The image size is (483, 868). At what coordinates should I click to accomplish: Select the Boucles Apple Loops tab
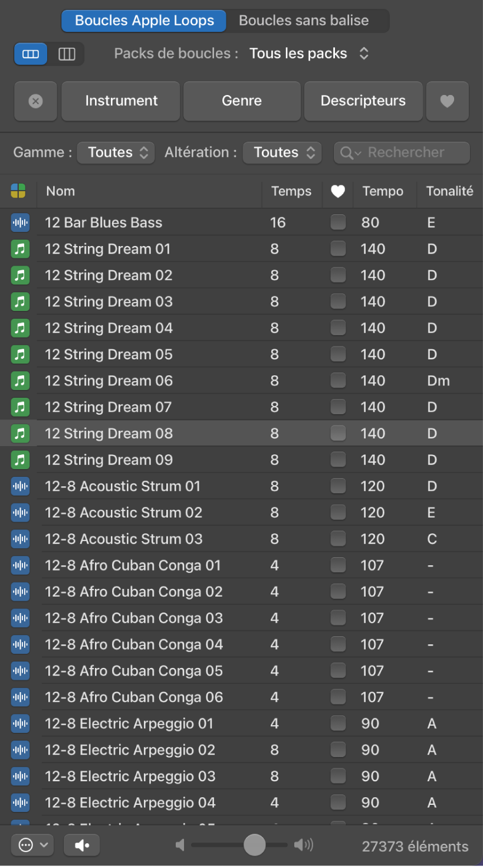point(144,21)
